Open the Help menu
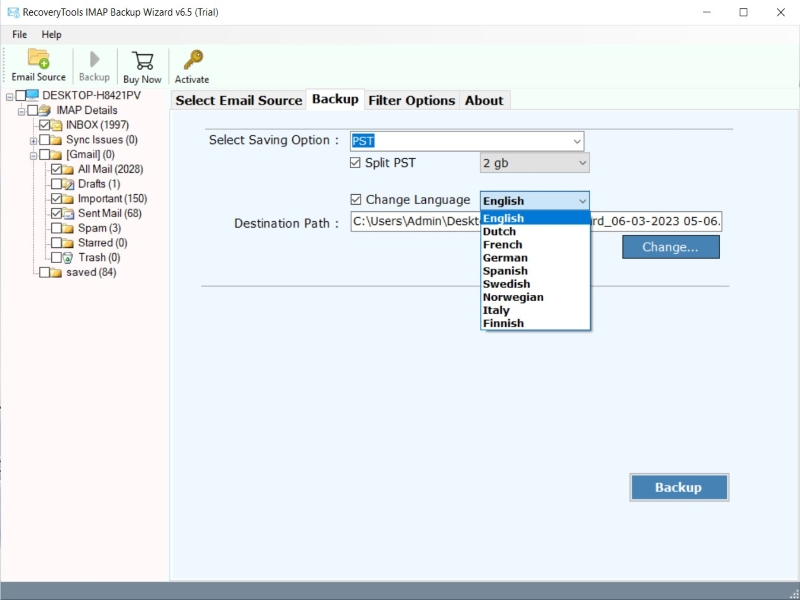 tap(51, 34)
